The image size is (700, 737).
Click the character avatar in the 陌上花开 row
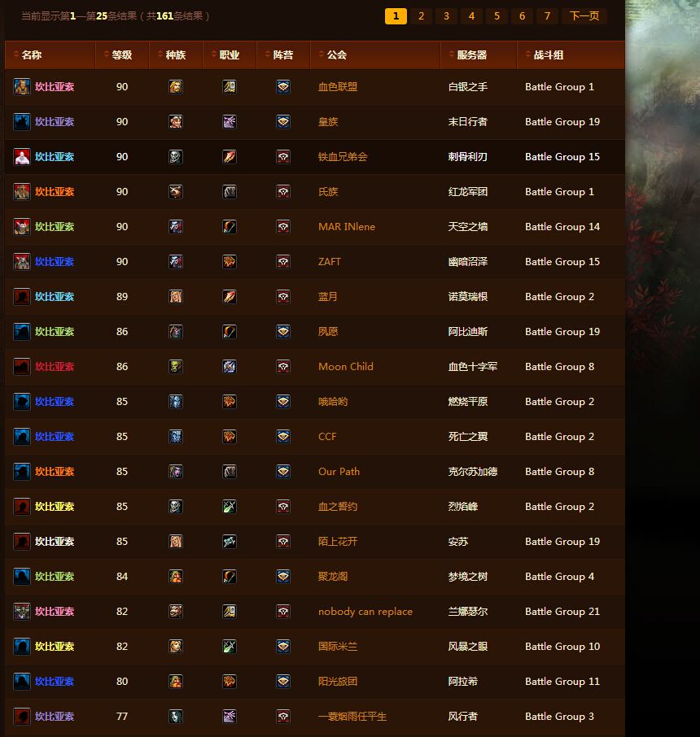tap(22, 542)
